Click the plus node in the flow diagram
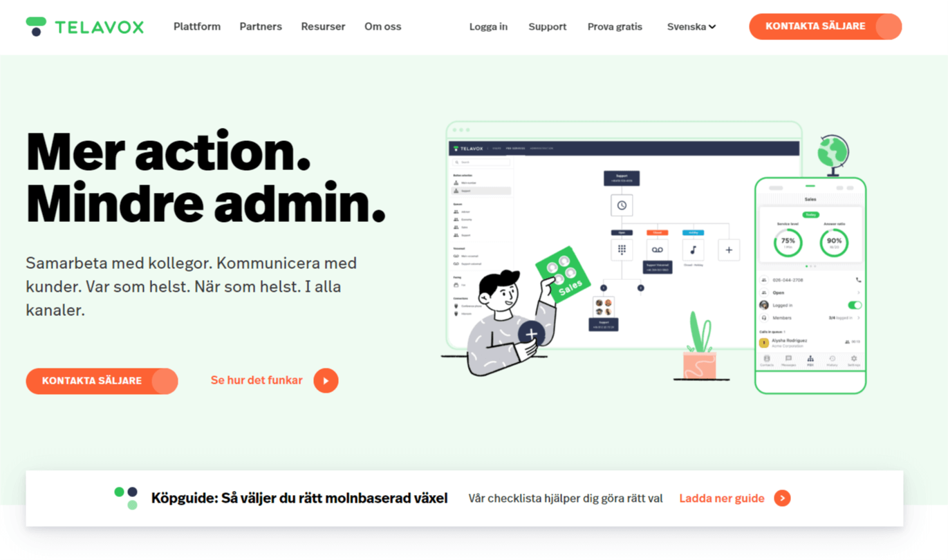 (729, 250)
